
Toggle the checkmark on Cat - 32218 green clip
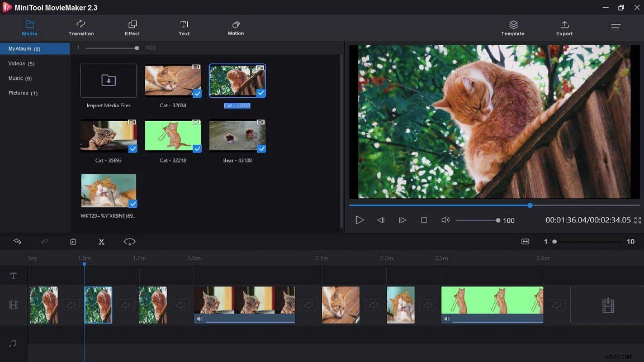[x=197, y=149]
